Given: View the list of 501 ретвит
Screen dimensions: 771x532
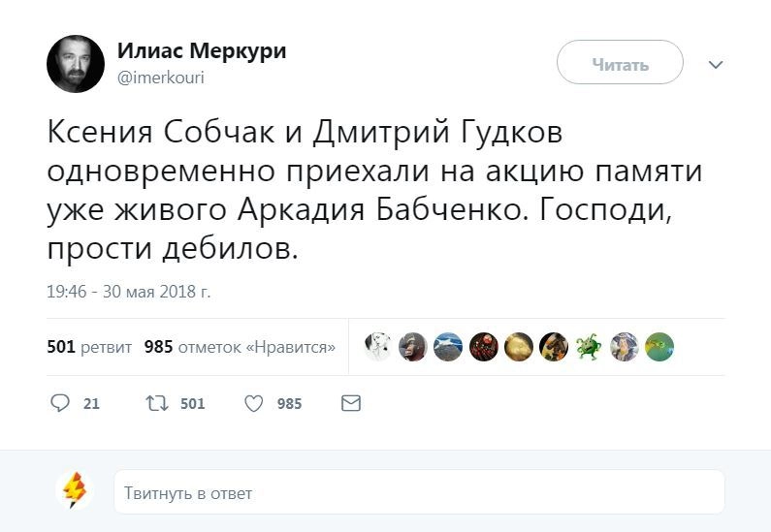Looking at the screenshot, I should pos(89,347).
